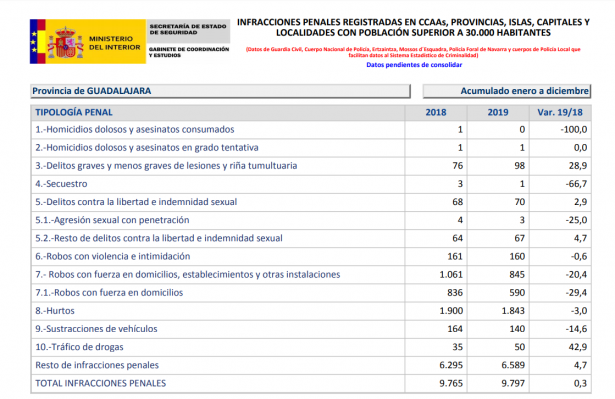
Task: Click the Acumulado enero a diciembre box
Action: [x=507, y=91]
